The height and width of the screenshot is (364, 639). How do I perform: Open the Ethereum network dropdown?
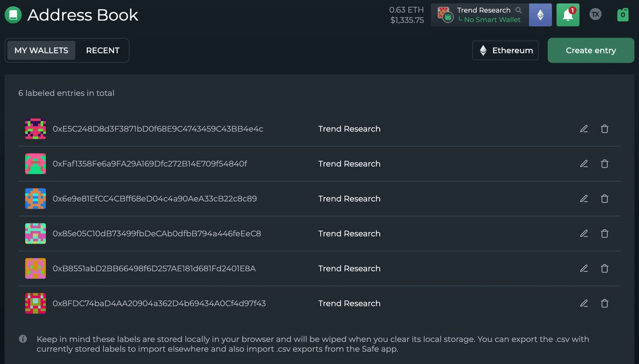click(x=505, y=51)
